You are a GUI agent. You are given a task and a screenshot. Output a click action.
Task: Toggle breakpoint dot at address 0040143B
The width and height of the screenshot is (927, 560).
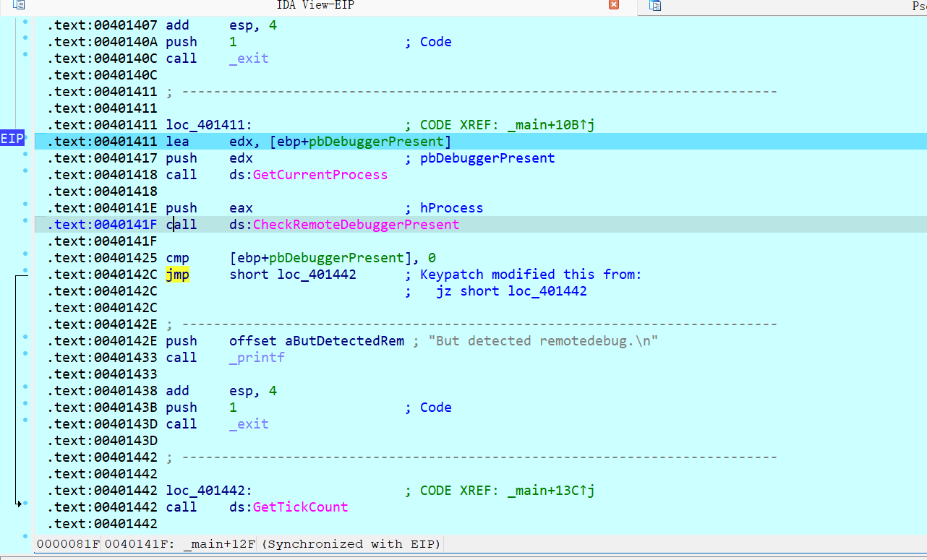[25, 404]
